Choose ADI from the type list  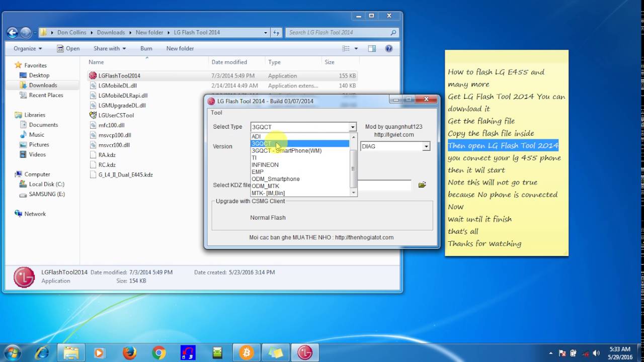(300, 137)
